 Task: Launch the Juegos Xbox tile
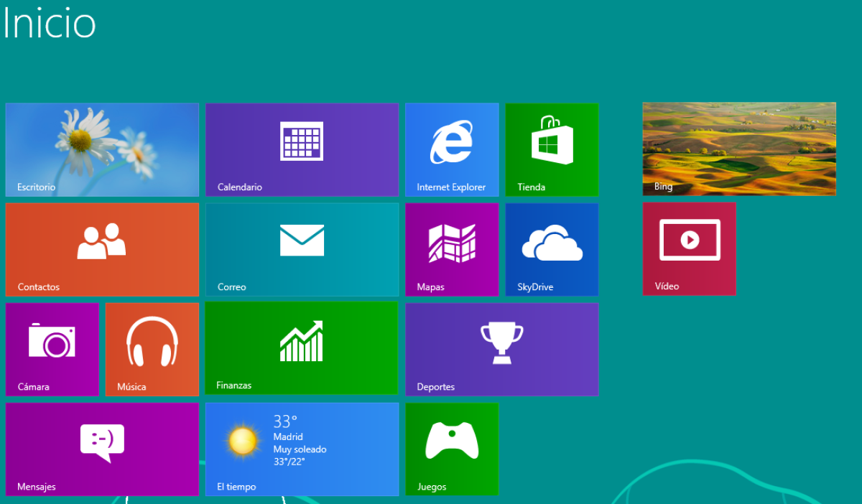click(x=452, y=449)
